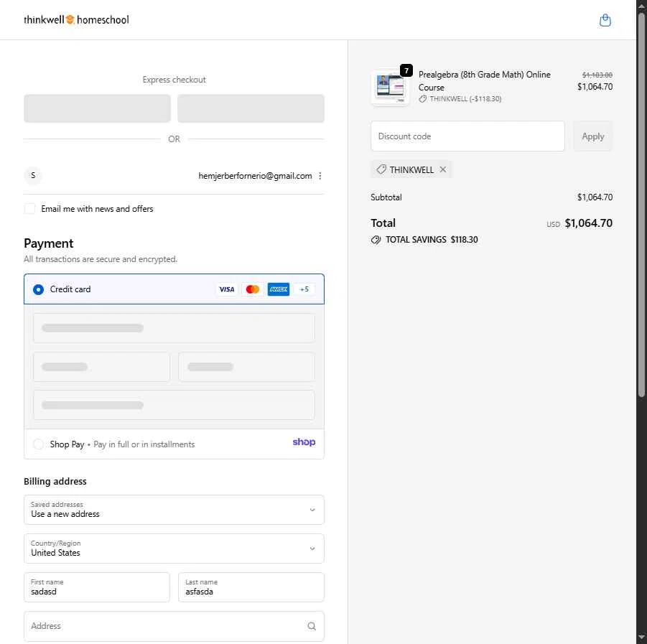The width and height of the screenshot is (647, 644).
Task: Click the vertical page scrollbar
Action: click(641, 204)
